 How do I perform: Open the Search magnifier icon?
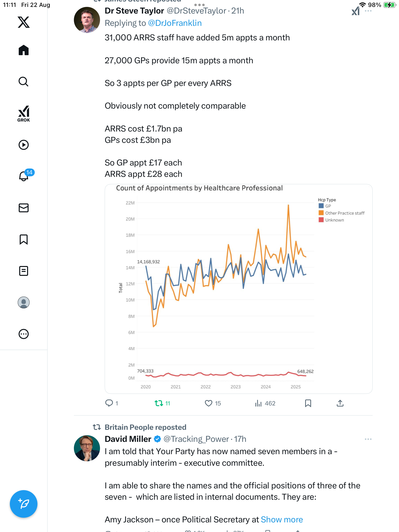tap(24, 82)
